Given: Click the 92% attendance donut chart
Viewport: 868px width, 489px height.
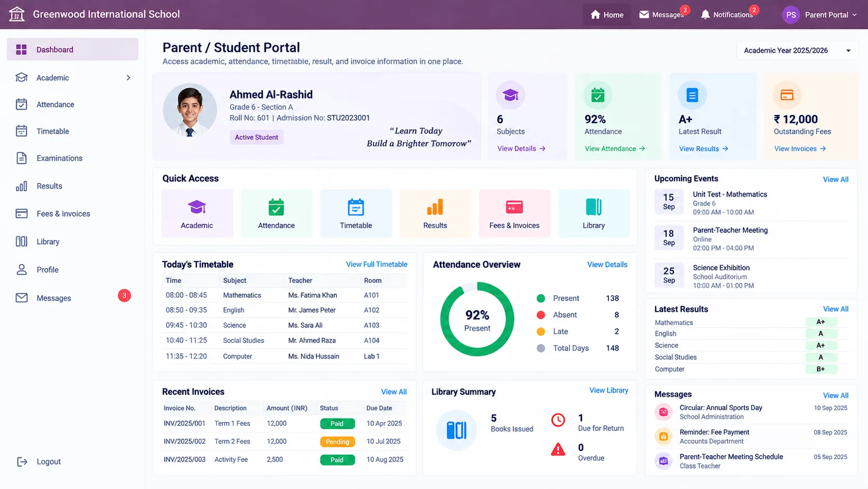Looking at the screenshot, I should (477, 319).
